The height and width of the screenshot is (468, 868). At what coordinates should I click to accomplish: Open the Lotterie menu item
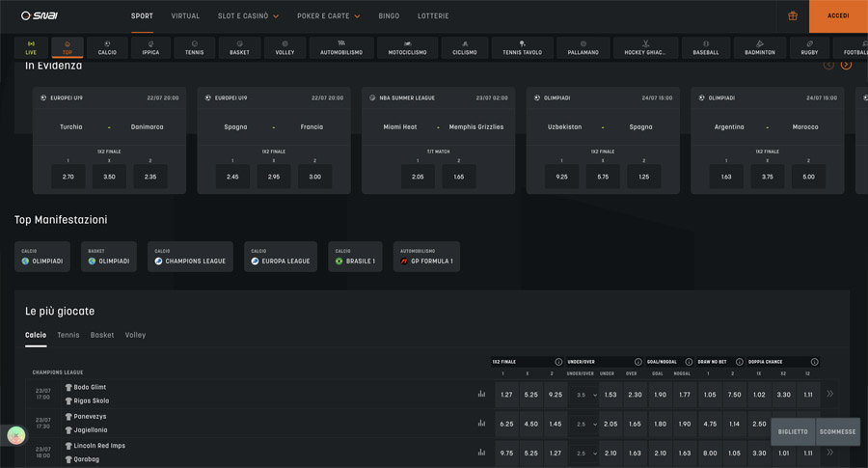coord(433,16)
